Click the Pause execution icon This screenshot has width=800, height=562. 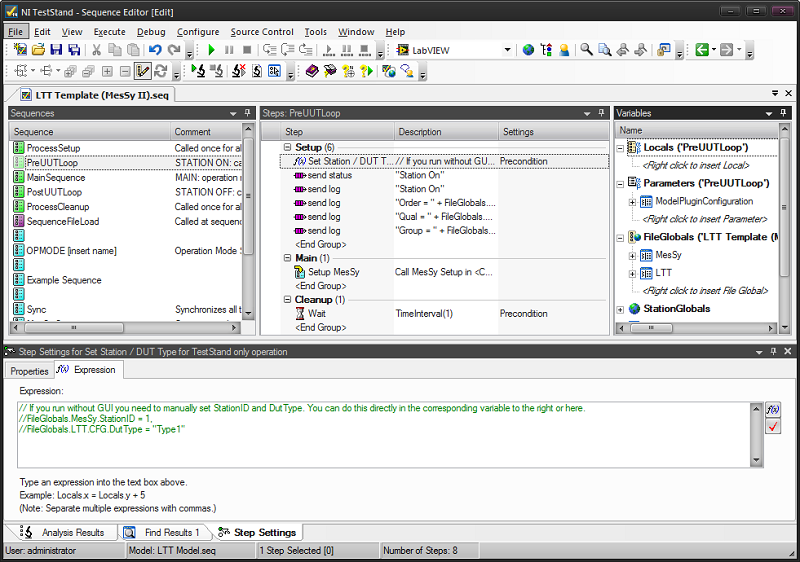pyautogui.click(x=229, y=49)
